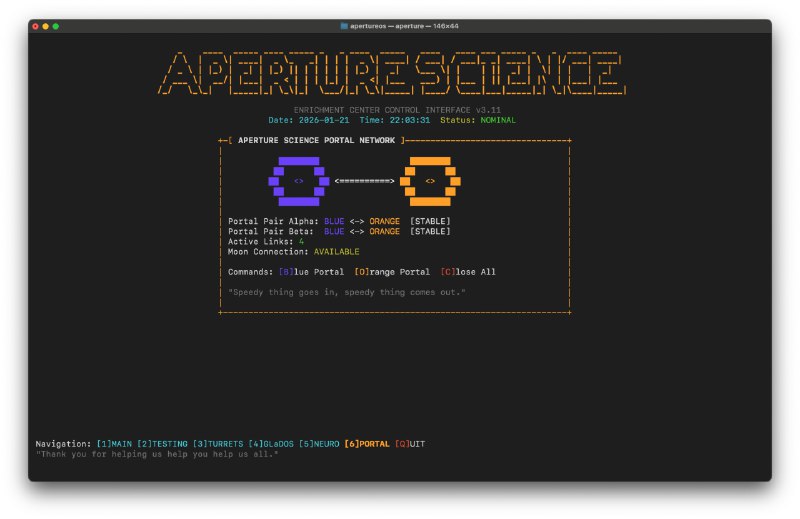This screenshot has height=519, width=800.
Task: Click the orange portal ASCII graphic
Action: point(430,181)
